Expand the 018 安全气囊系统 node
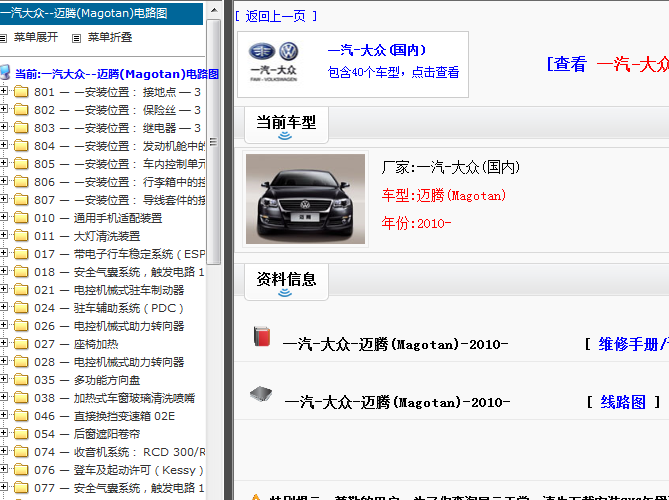 [3, 270]
